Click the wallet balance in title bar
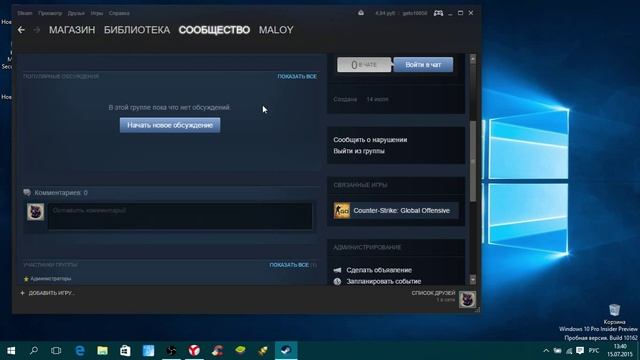640x360 pixels. (x=385, y=13)
